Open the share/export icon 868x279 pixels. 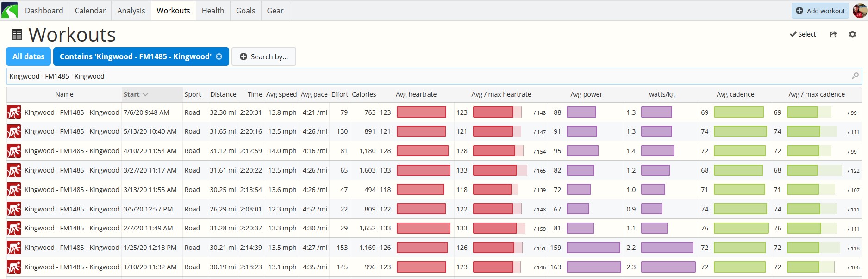[x=833, y=34]
